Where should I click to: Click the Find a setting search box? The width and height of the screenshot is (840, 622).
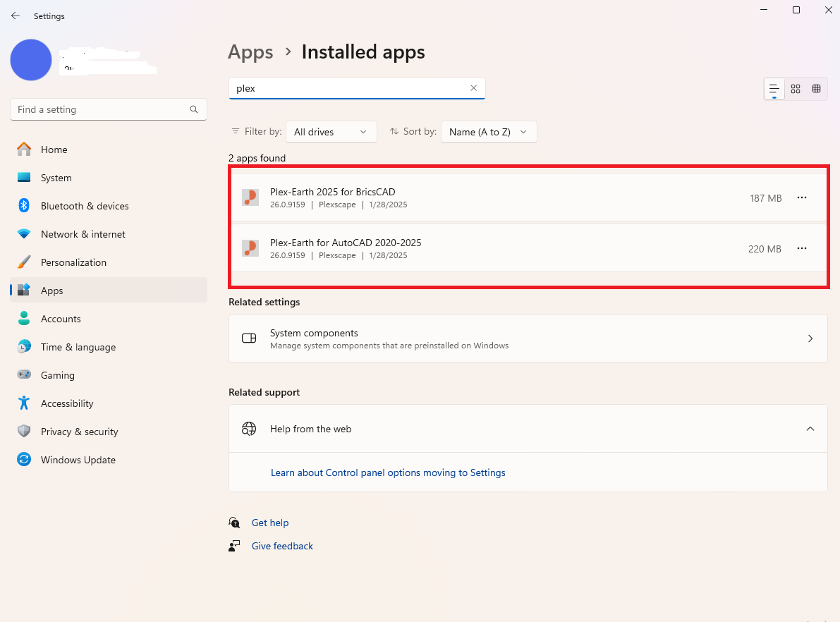coord(108,109)
